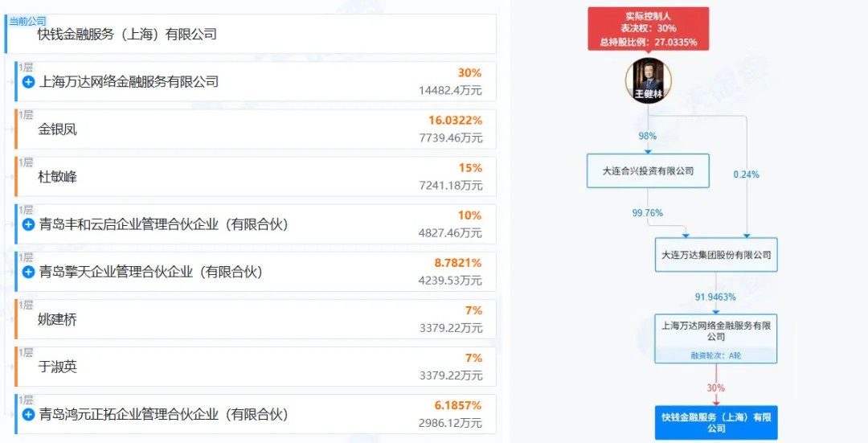Select 姚建桥 shareholder row
This screenshot has width=868, height=443.
click(x=256, y=319)
